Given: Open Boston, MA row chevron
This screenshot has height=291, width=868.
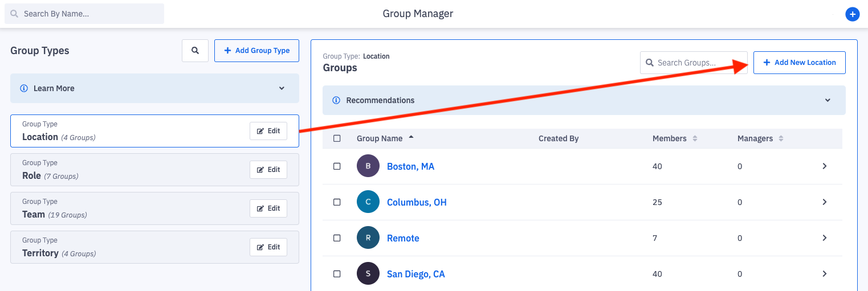Looking at the screenshot, I should tap(824, 166).
